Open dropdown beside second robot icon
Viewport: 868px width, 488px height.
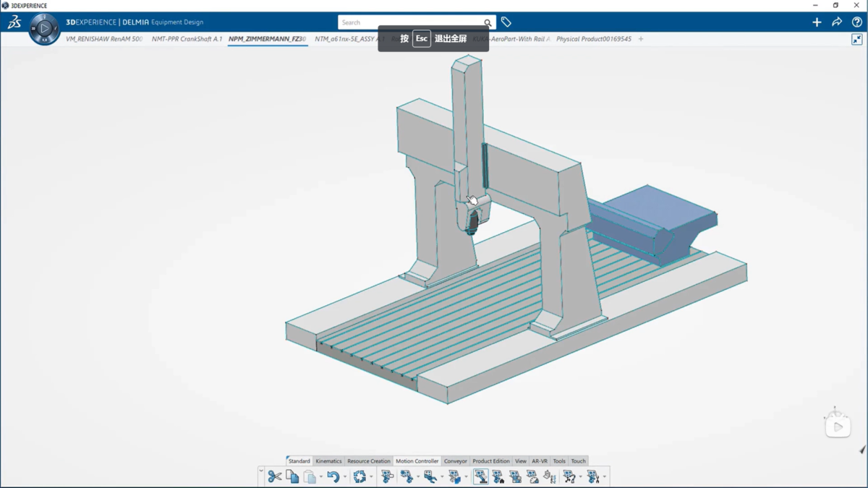[419, 477]
